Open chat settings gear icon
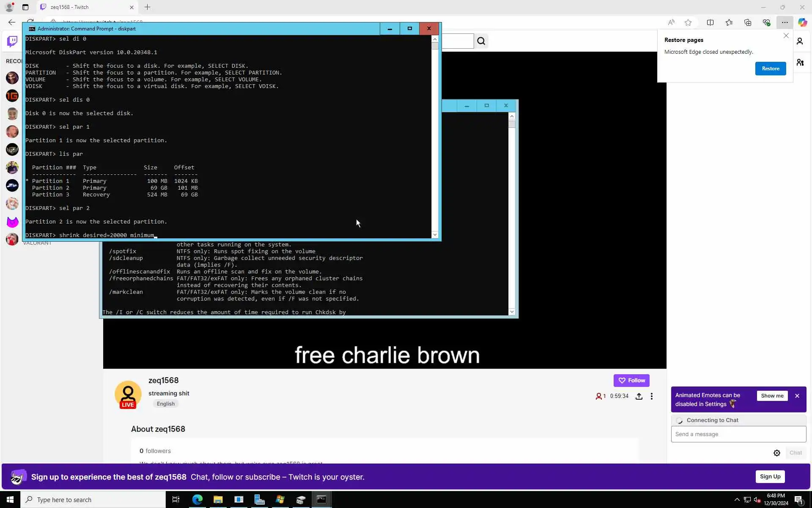This screenshot has width=812, height=508. (x=776, y=453)
